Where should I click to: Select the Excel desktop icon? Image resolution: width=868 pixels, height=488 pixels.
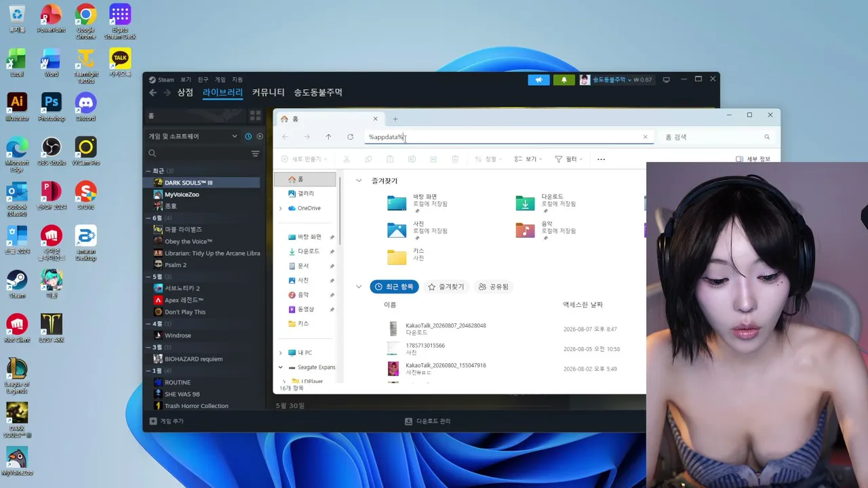[16, 62]
